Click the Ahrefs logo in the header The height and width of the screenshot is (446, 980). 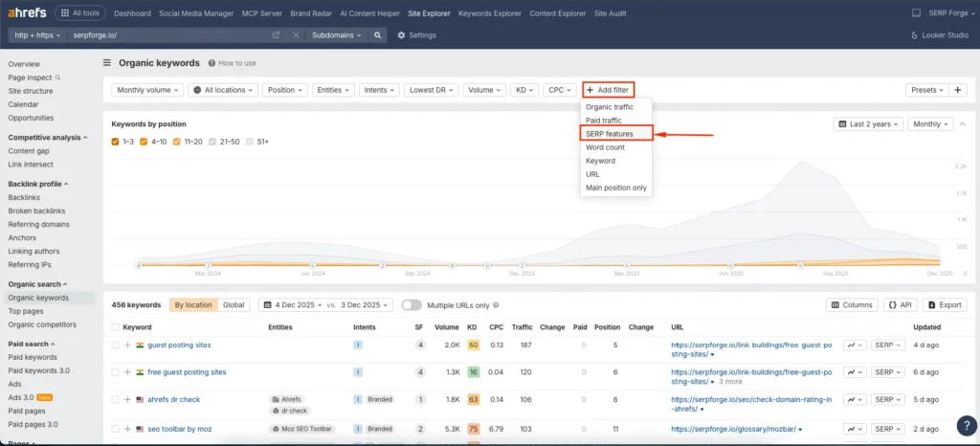(28, 13)
